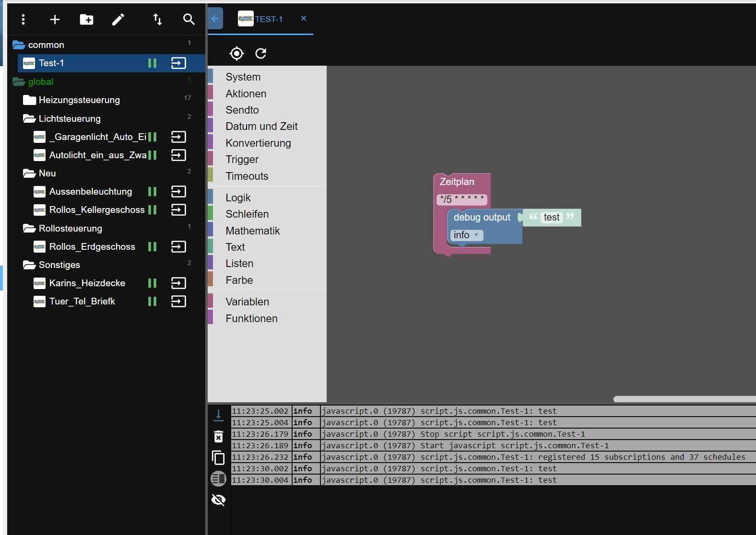Pause the Test-1 script

[153, 63]
